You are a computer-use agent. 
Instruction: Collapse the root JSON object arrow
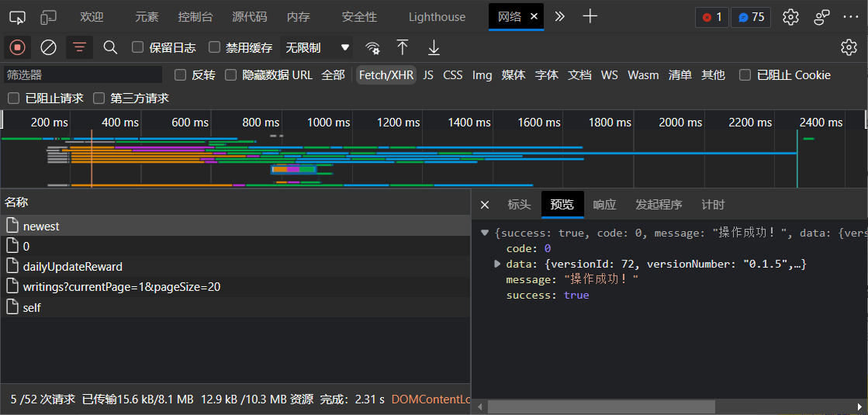coord(485,233)
